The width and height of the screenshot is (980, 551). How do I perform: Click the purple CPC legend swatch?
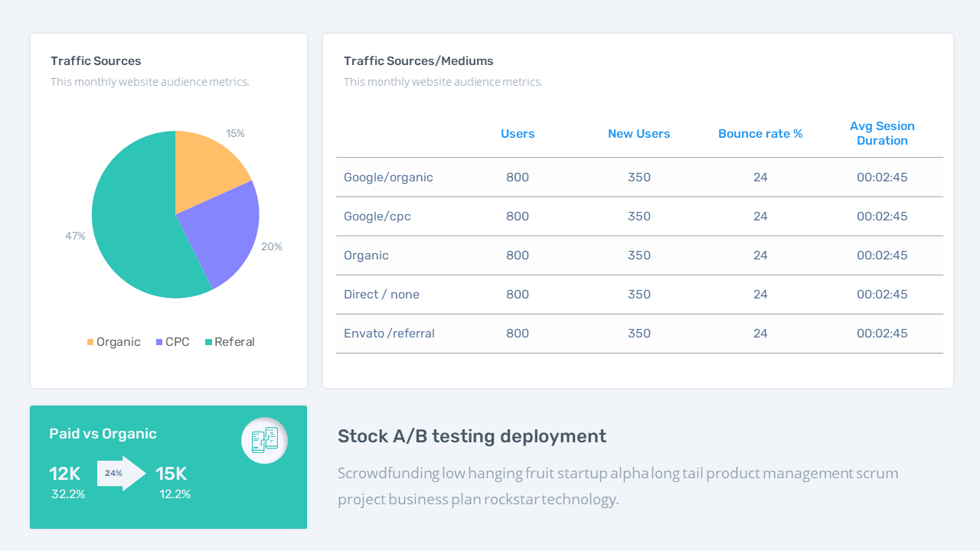159,342
